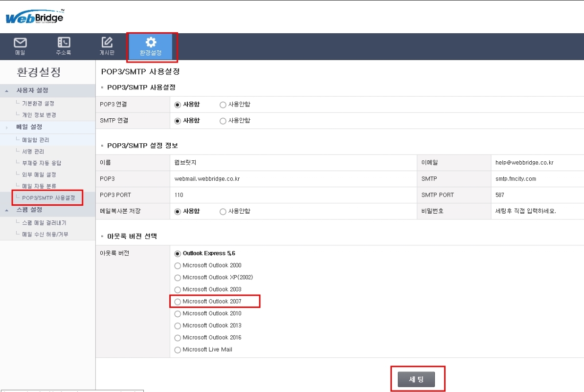
Task: Open 메일함 관리 in sidebar
Action: click(x=35, y=140)
